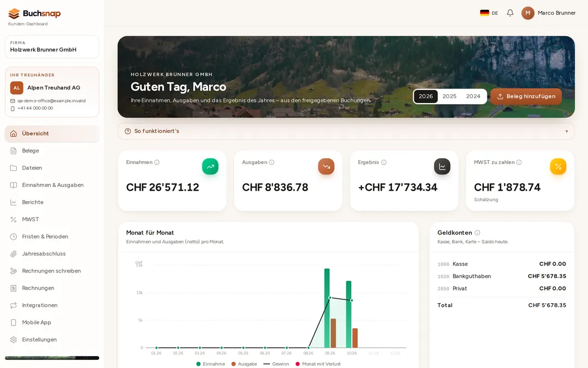The height and width of the screenshot is (368, 588).
Task: Click the trustee email address link
Action: 51,101
